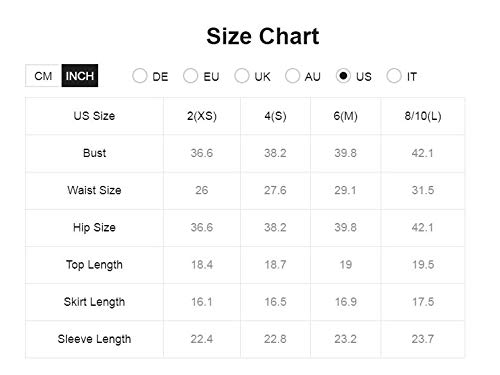Click the Top Length row label
Screen dimensions: 500x375
[94, 265]
